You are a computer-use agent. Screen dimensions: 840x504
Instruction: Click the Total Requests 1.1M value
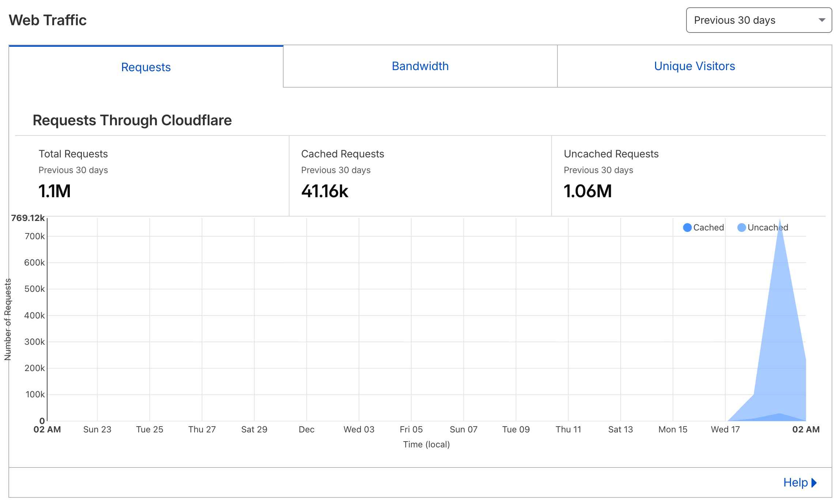pos(54,191)
